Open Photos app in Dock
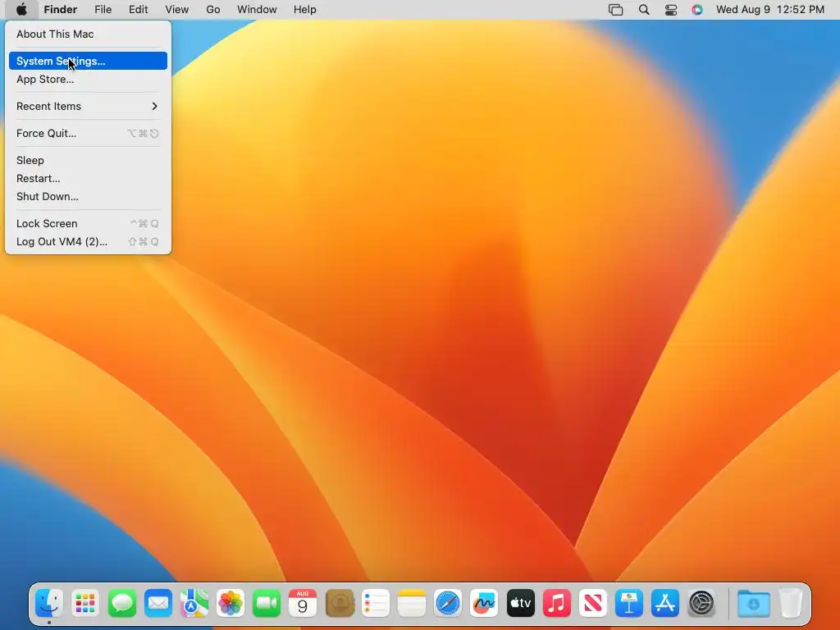 (x=231, y=603)
